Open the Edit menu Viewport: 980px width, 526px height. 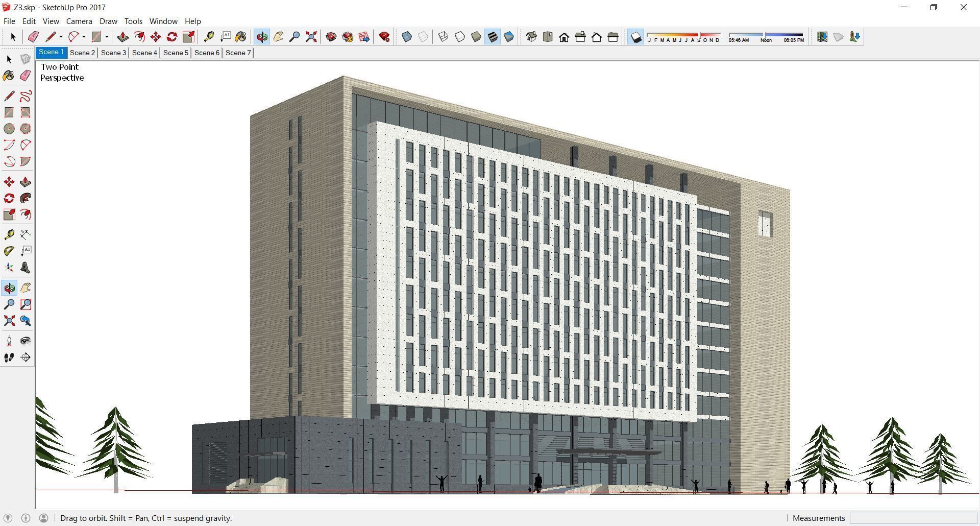[x=29, y=21]
